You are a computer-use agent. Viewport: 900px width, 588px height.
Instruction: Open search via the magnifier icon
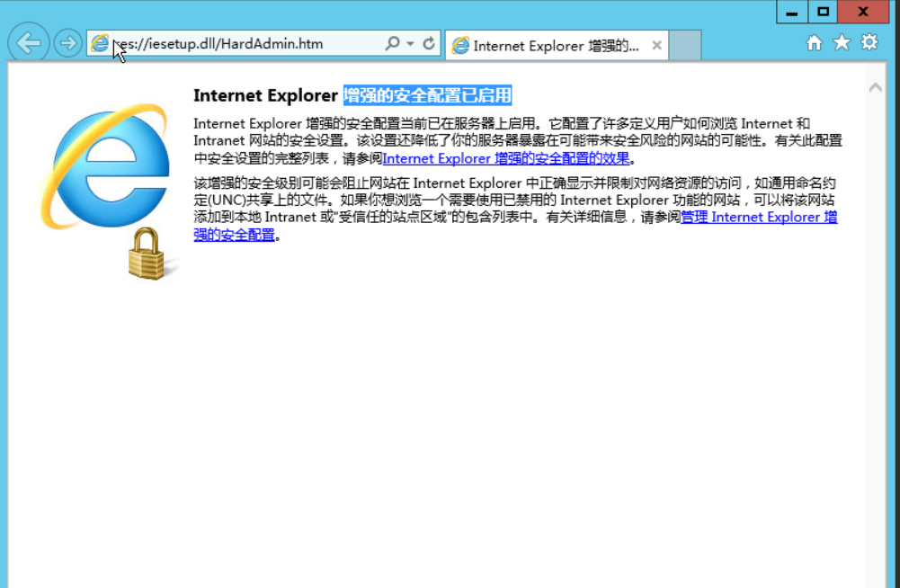tap(393, 43)
